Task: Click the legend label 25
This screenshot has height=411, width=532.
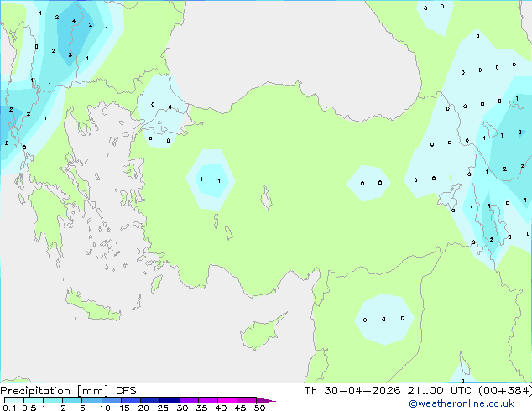Action: click(x=163, y=408)
